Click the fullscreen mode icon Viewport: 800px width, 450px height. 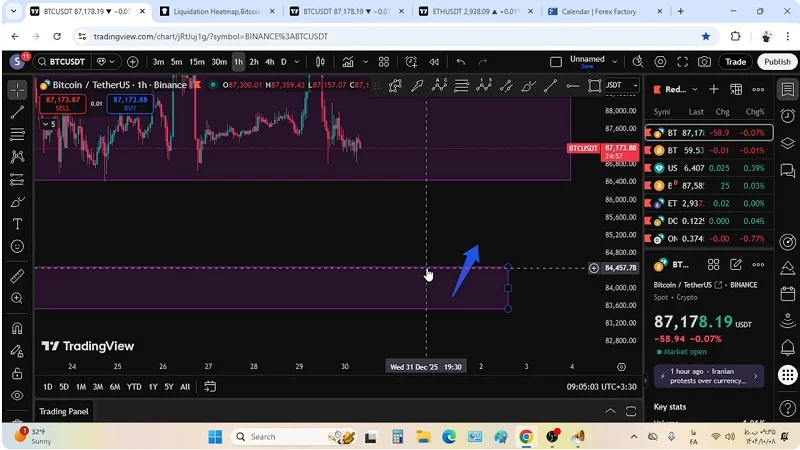tap(683, 62)
